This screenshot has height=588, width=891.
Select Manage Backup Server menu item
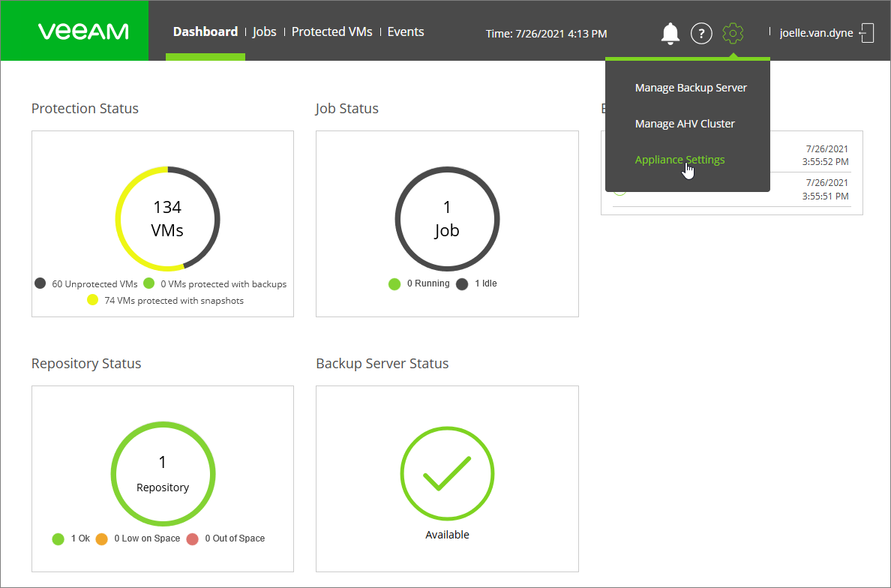tap(691, 88)
